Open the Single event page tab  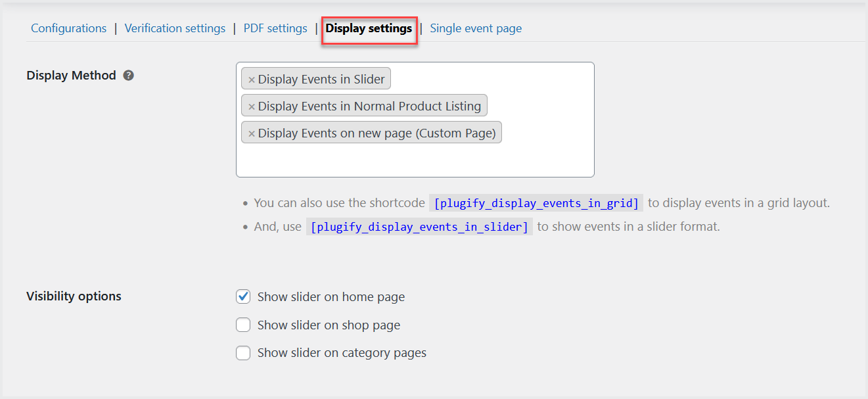(x=476, y=28)
